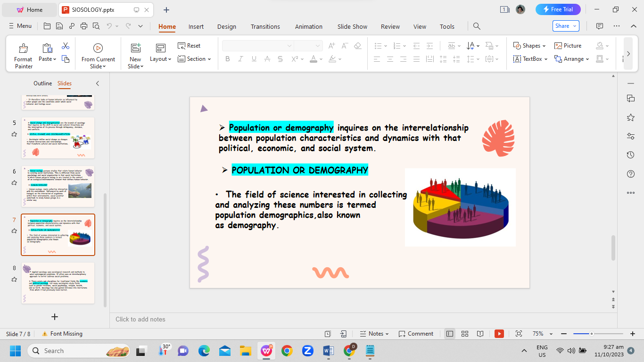This screenshot has height=362, width=644.
Task: Select slide 8 thumbnail
Action: (58, 283)
